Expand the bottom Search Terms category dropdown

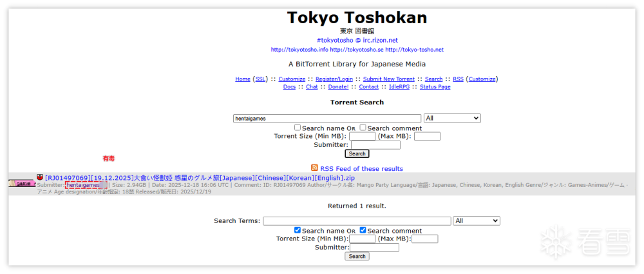pos(476,220)
